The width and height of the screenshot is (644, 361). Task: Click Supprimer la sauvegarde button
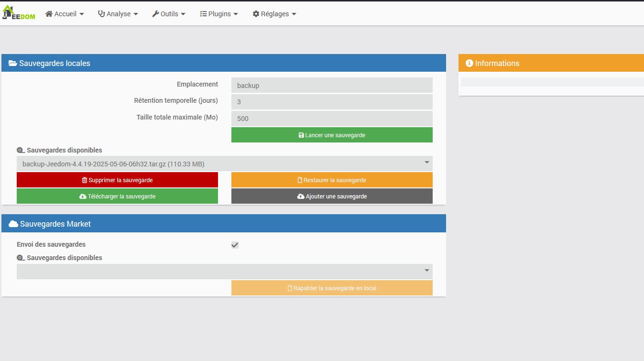click(117, 180)
